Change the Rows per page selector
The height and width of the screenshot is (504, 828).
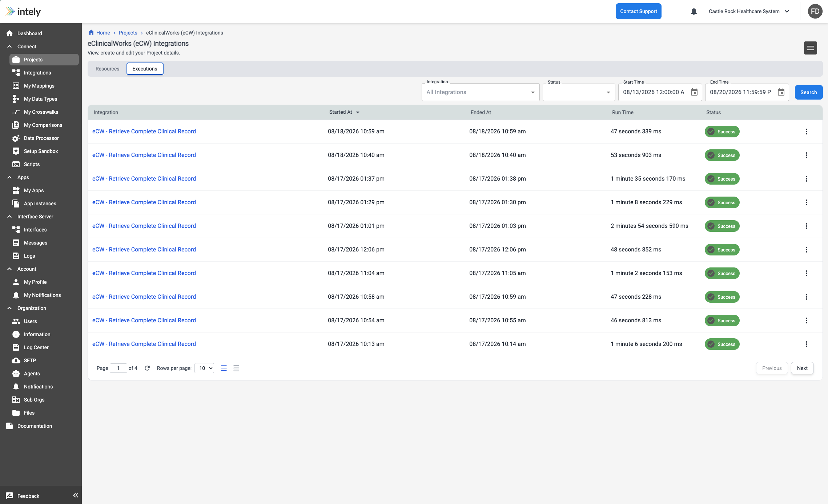[x=204, y=368]
